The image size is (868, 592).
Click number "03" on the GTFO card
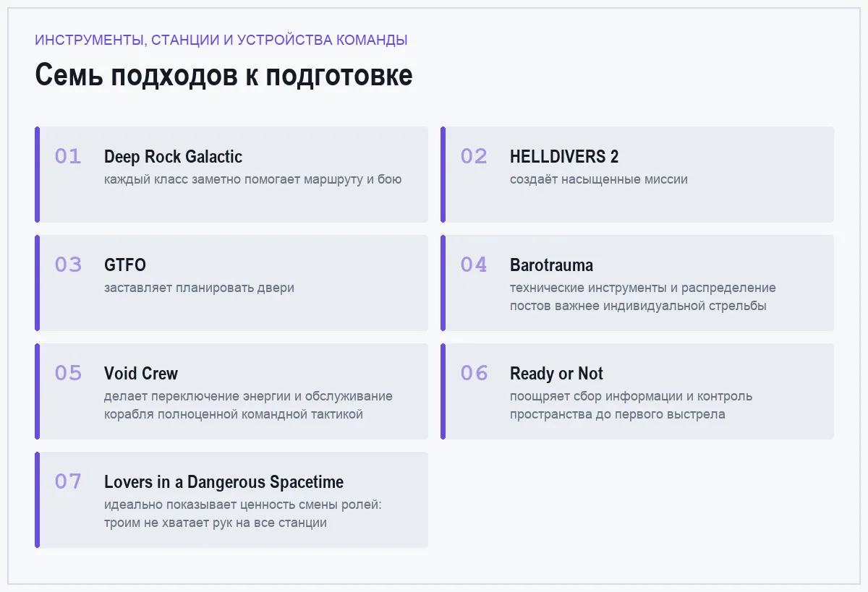tap(68, 265)
